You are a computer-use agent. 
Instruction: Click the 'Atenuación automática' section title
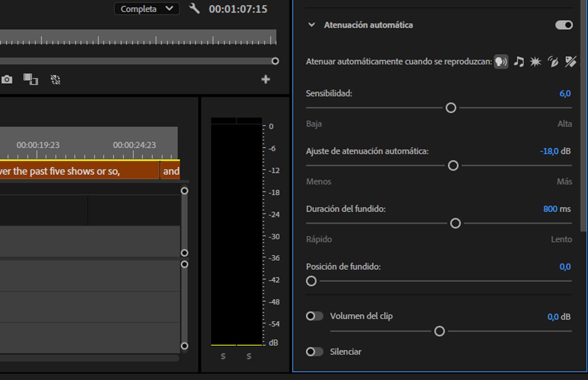(x=368, y=25)
